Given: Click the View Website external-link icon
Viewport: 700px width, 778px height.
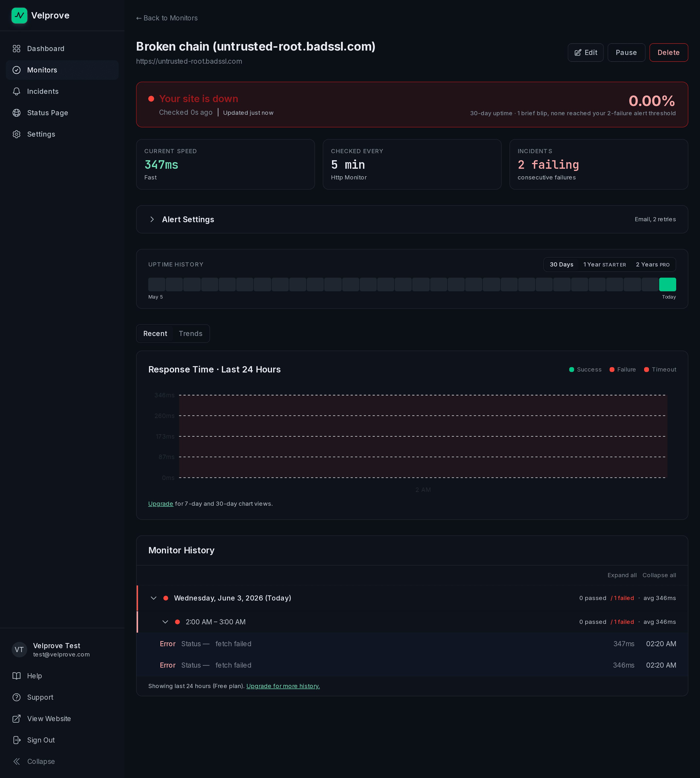Looking at the screenshot, I should click(17, 718).
